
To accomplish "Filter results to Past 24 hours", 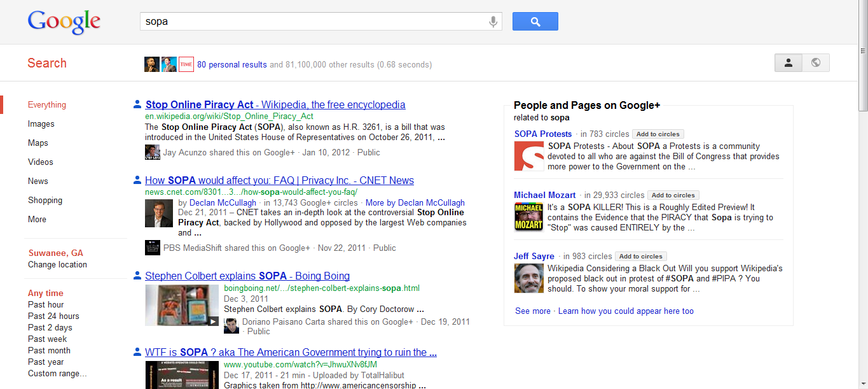I will point(53,316).
